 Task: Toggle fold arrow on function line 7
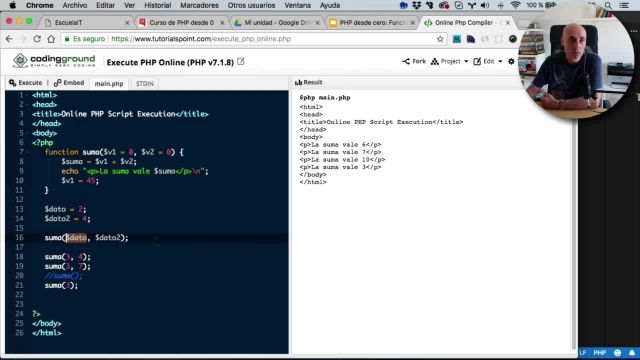[x=27, y=152]
